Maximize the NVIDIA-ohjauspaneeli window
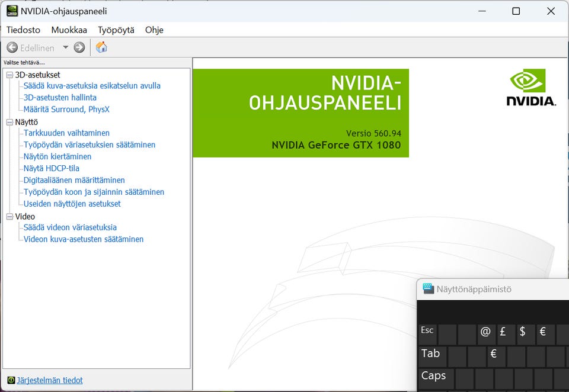The width and height of the screenshot is (569, 392). pos(516,11)
